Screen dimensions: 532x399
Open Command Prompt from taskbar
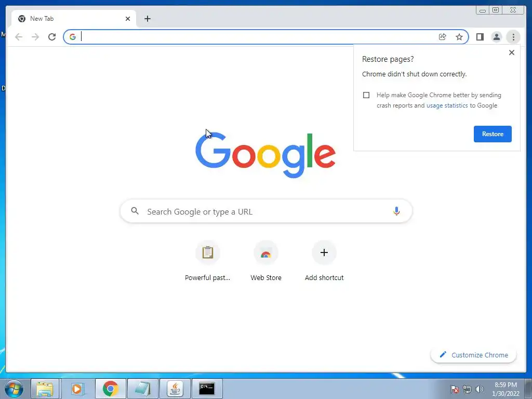click(207, 389)
